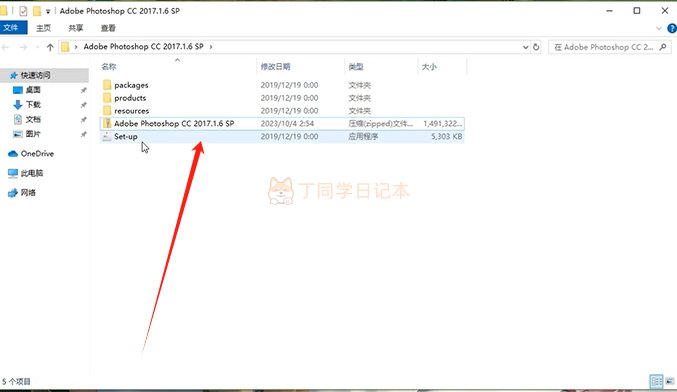Viewport: 677px width, 392px height.
Task: Switch to details view in status bar
Action: pos(656,381)
